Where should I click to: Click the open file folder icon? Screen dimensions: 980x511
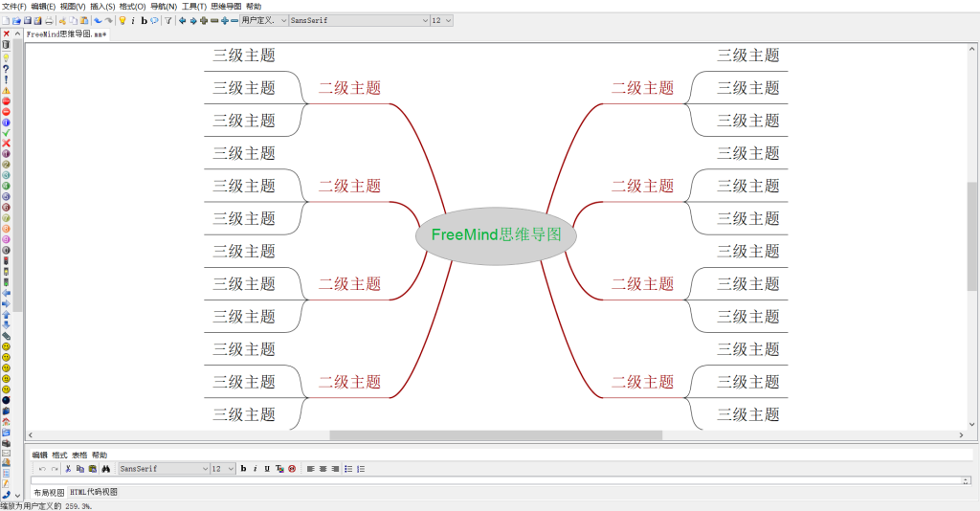[17, 21]
